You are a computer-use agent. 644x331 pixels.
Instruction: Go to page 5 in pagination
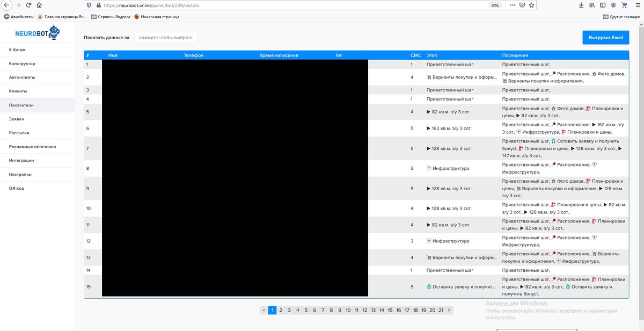[x=306, y=310]
